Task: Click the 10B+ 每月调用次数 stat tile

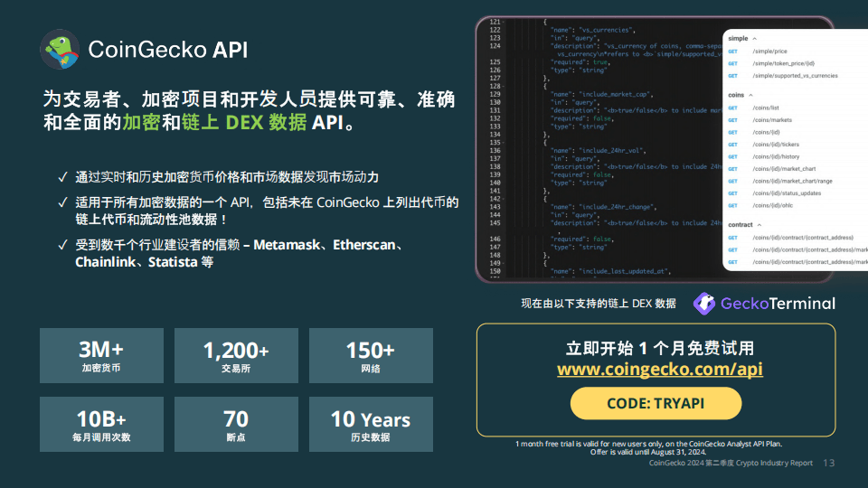Action: point(102,425)
